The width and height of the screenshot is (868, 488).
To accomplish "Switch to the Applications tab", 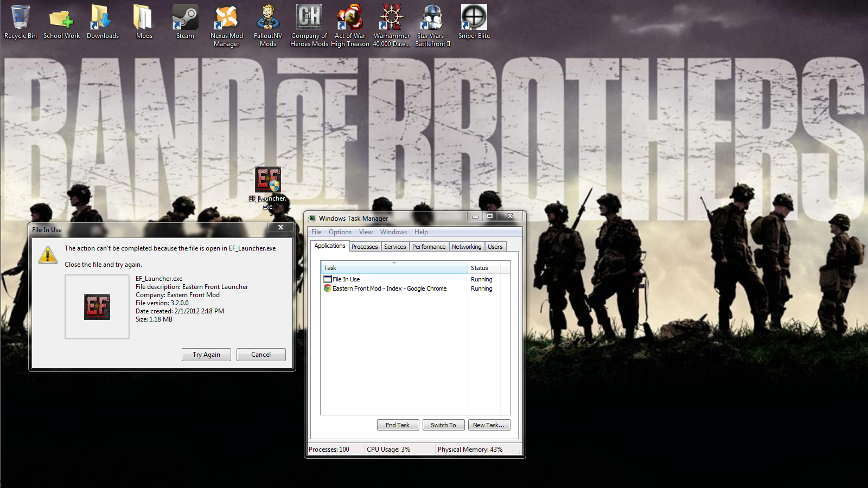I will [x=330, y=246].
